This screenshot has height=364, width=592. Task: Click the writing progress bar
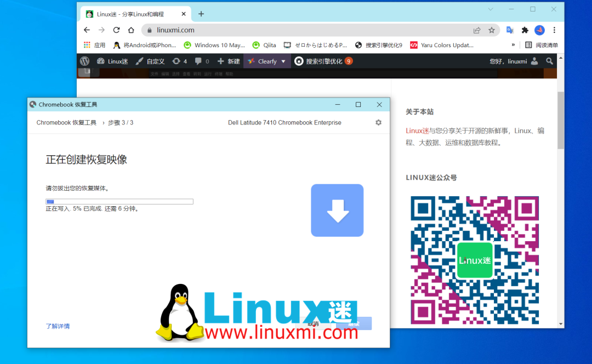tap(119, 202)
